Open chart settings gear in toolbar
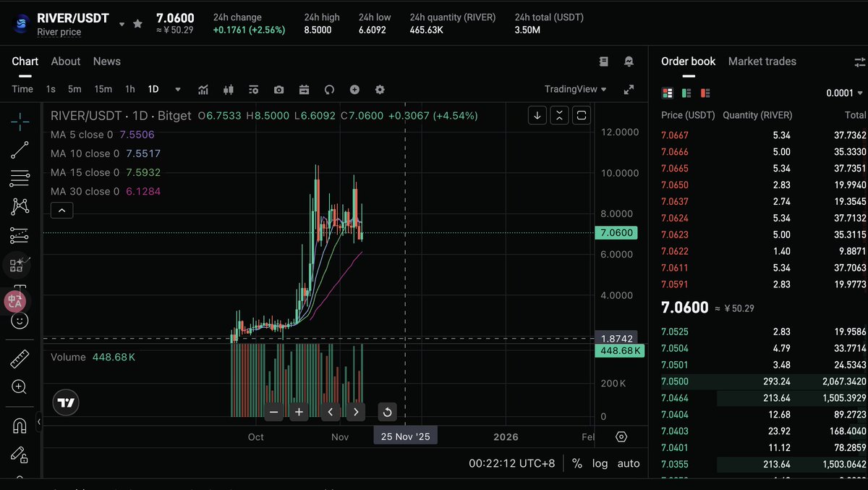 pyautogui.click(x=380, y=90)
